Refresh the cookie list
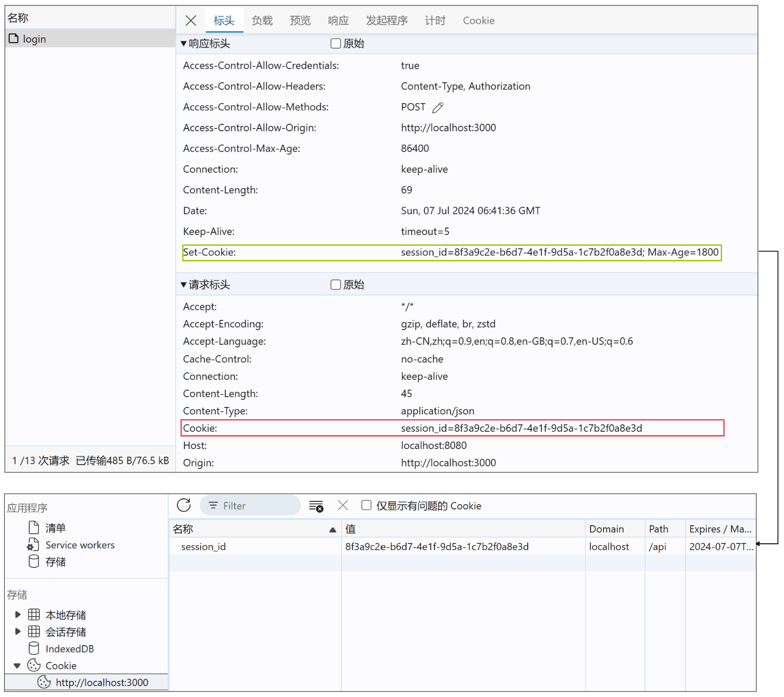The width and height of the screenshot is (784, 697). (184, 505)
